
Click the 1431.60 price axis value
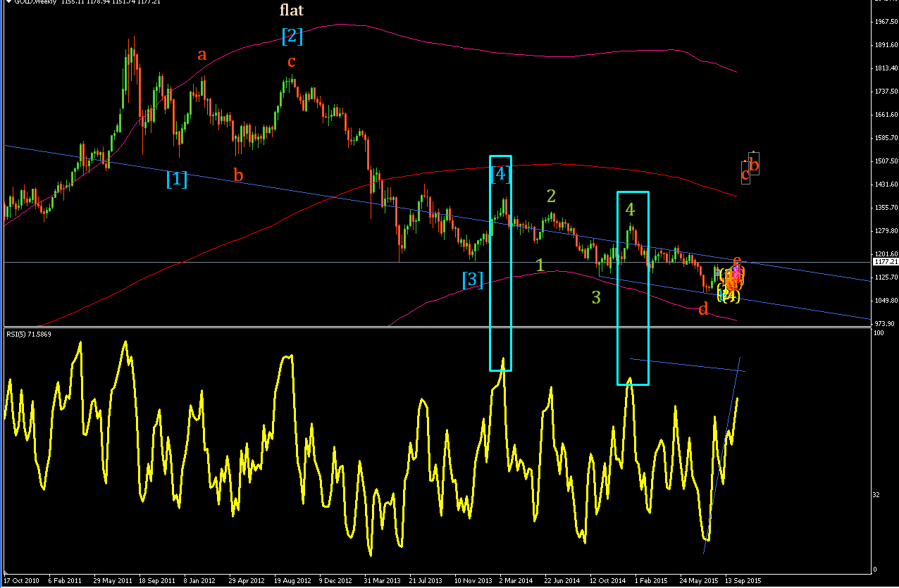[885, 184]
